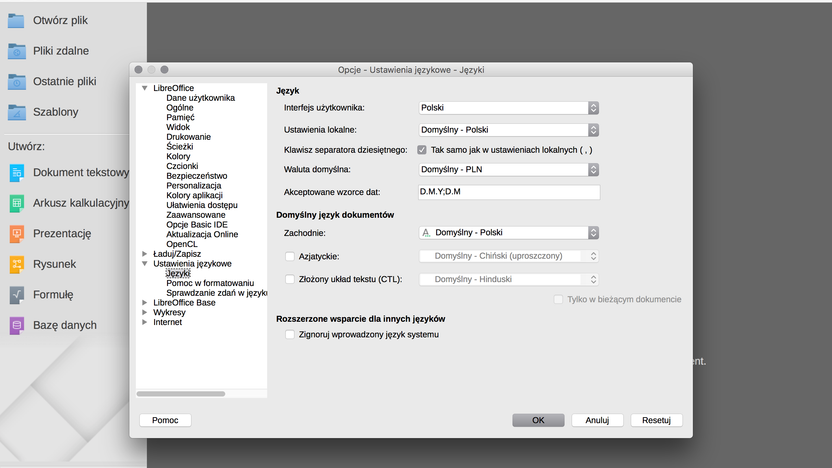Enable Złożony układ tekstu (CTL) checkbox
Screen dimensions: 832x468
point(290,279)
